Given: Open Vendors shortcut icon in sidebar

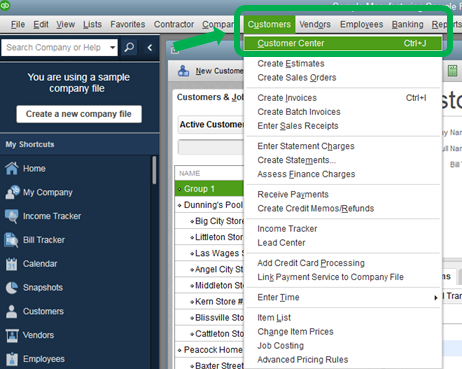Looking at the screenshot, I should (x=12, y=335).
